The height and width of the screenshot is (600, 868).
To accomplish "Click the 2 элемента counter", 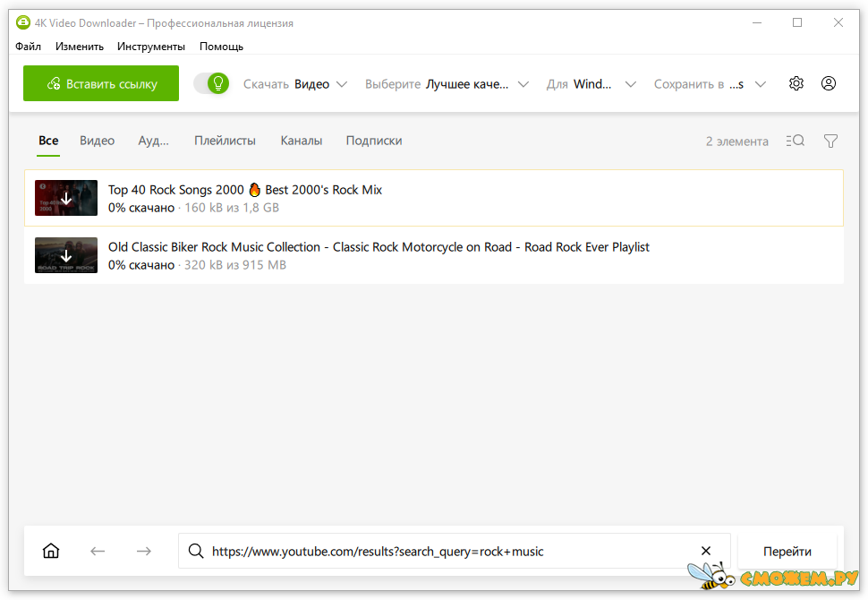I will click(736, 141).
